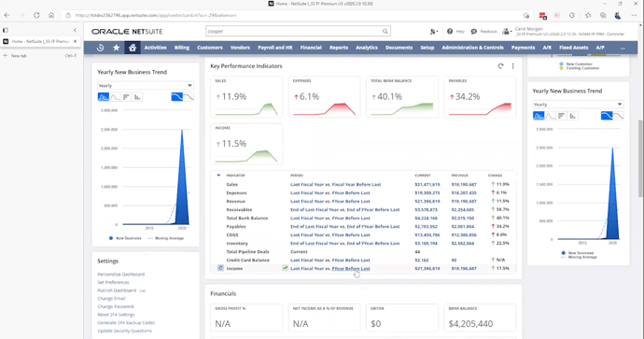Click Update Security Questions link
The height and width of the screenshot is (339, 644).
coord(124,331)
